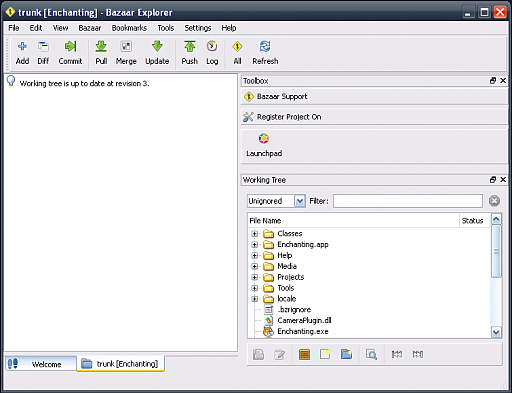The width and height of the screenshot is (512, 393).
Task: Open the Bazaar menu
Action: coord(90,28)
